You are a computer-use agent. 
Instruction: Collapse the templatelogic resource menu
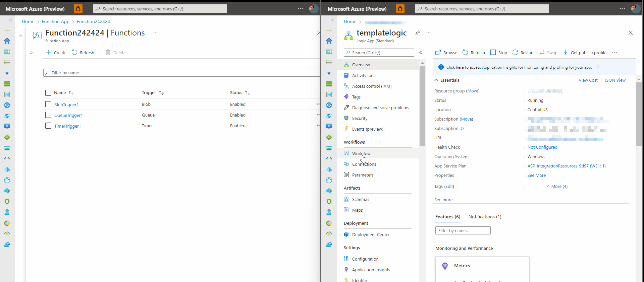pos(421,53)
